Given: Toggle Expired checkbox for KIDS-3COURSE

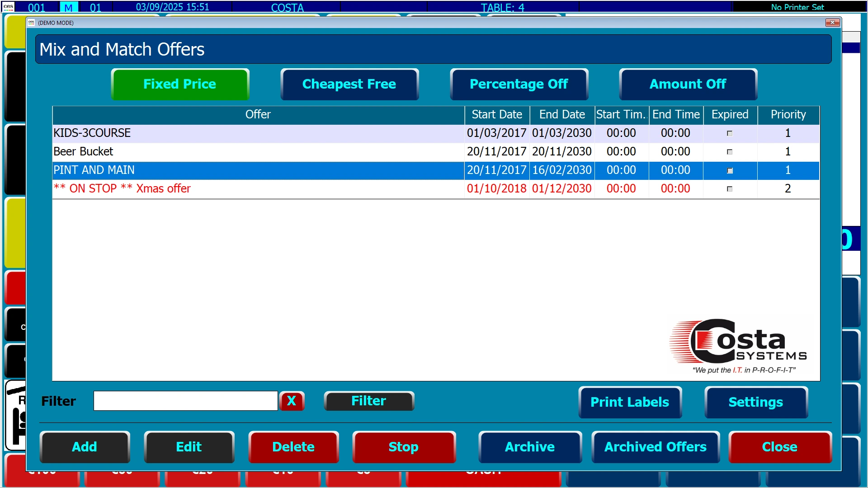Looking at the screenshot, I should click(729, 133).
